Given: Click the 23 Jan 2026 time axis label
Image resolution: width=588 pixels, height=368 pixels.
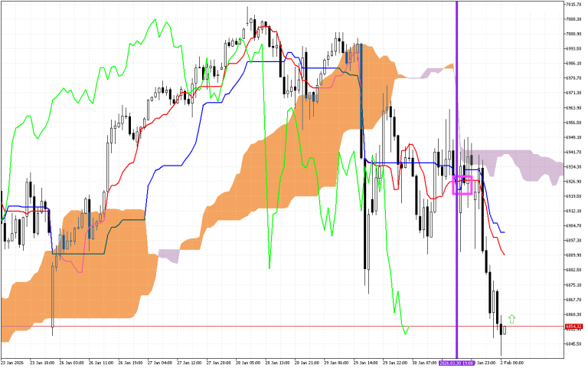Looking at the screenshot, I should 12,363.
